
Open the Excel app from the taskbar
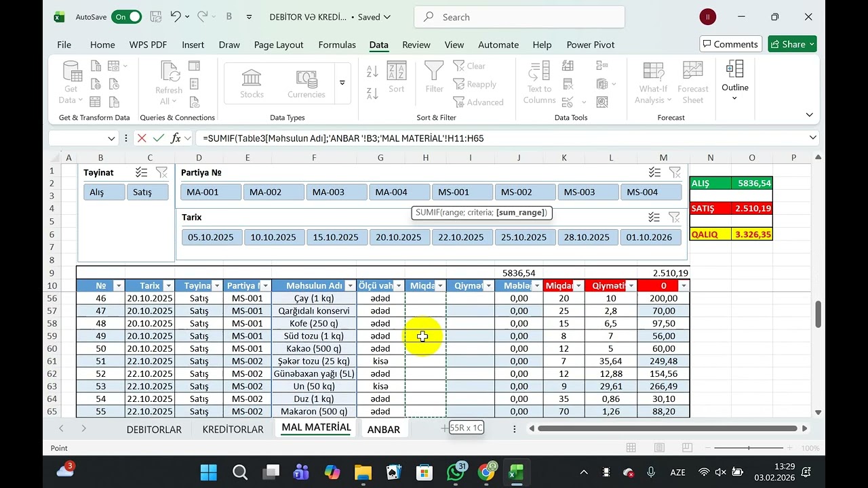516,472
